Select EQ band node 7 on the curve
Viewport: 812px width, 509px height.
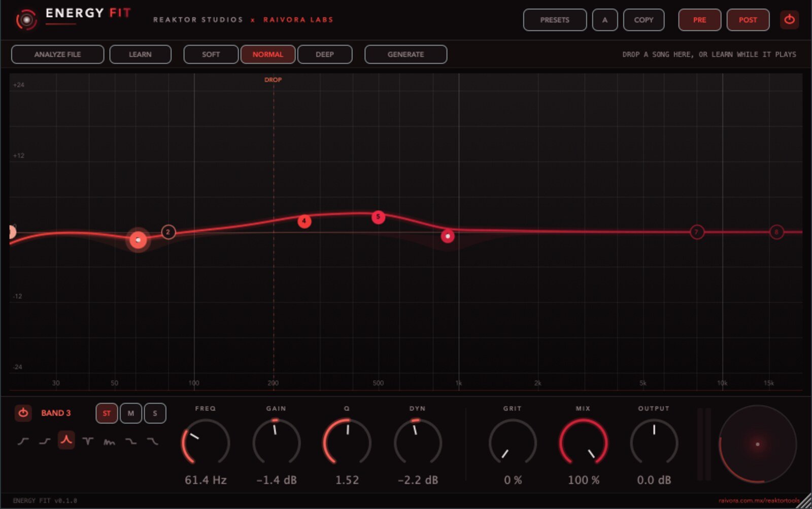click(x=697, y=232)
